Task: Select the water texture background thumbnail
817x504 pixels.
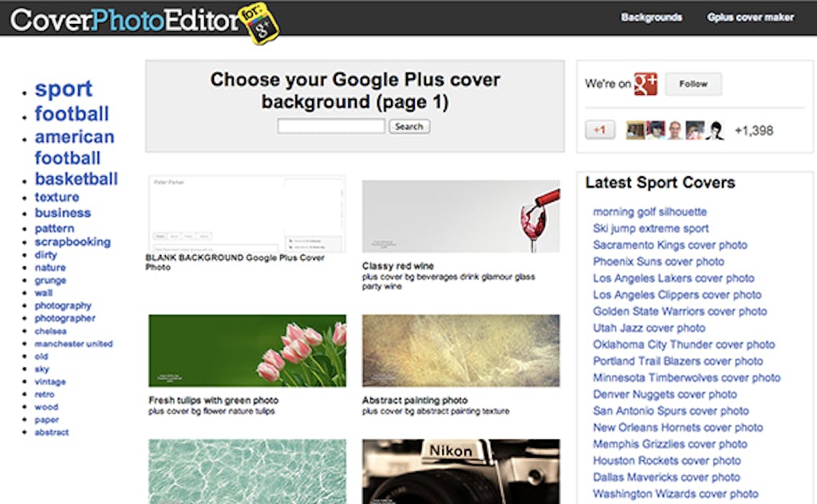Action: (247, 471)
